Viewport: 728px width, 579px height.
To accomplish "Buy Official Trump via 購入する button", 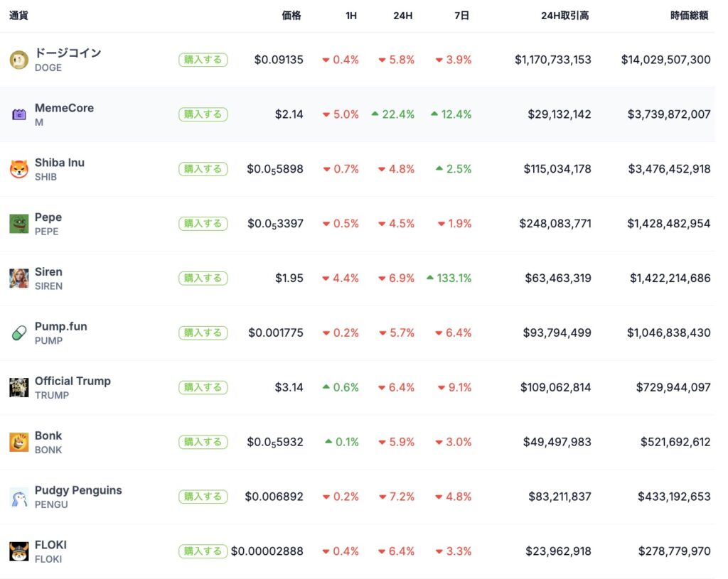I will 203,387.
